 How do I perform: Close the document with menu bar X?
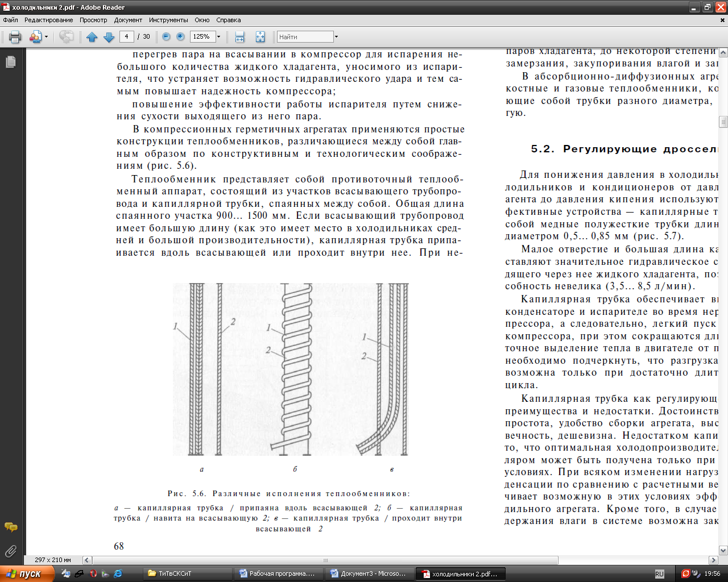[723, 20]
